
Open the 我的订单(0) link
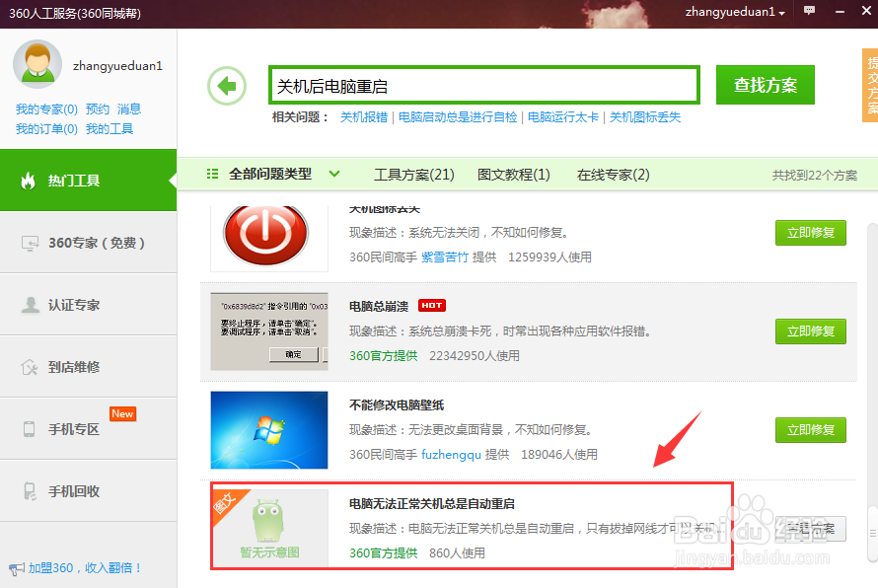pyautogui.click(x=46, y=129)
